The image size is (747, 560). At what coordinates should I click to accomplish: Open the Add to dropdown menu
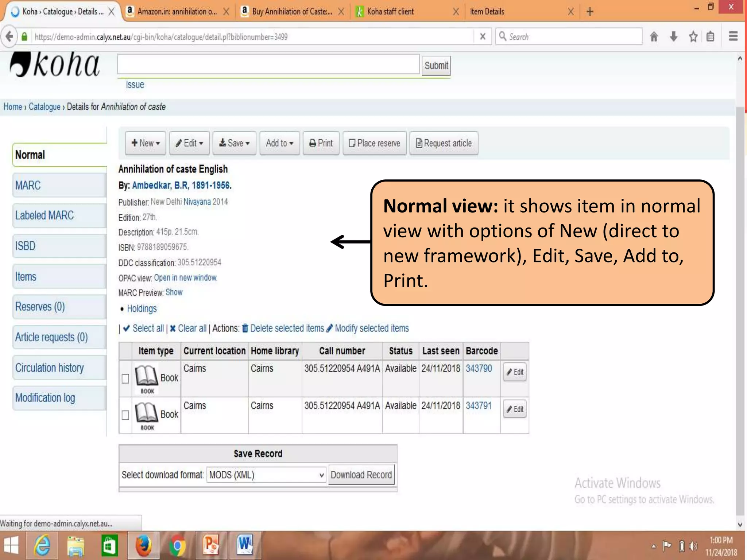coord(279,143)
